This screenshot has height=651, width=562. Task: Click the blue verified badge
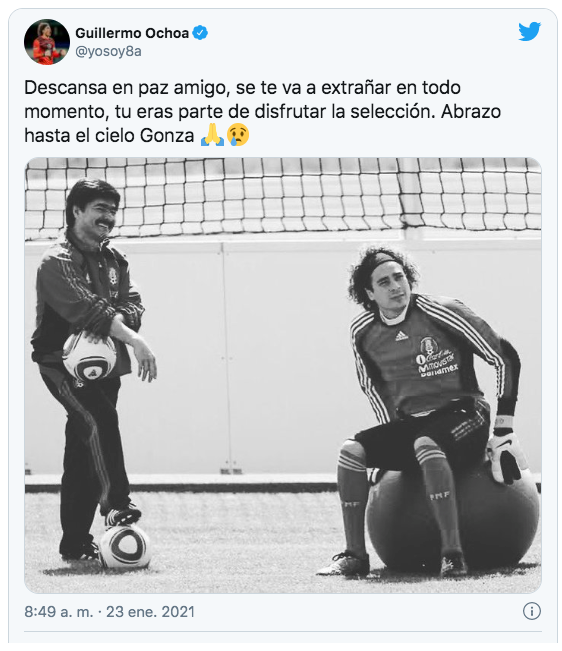coord(200,33)
